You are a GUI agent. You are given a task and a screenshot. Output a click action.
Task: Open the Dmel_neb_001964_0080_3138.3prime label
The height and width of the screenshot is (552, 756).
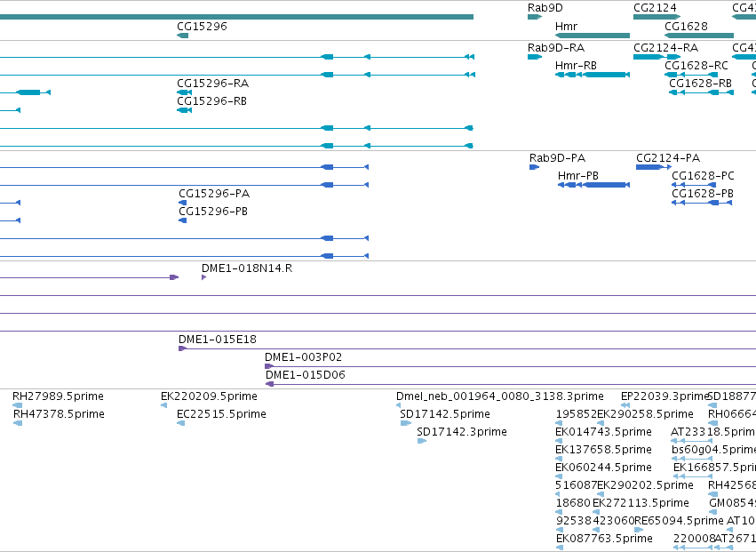point(500,396)
